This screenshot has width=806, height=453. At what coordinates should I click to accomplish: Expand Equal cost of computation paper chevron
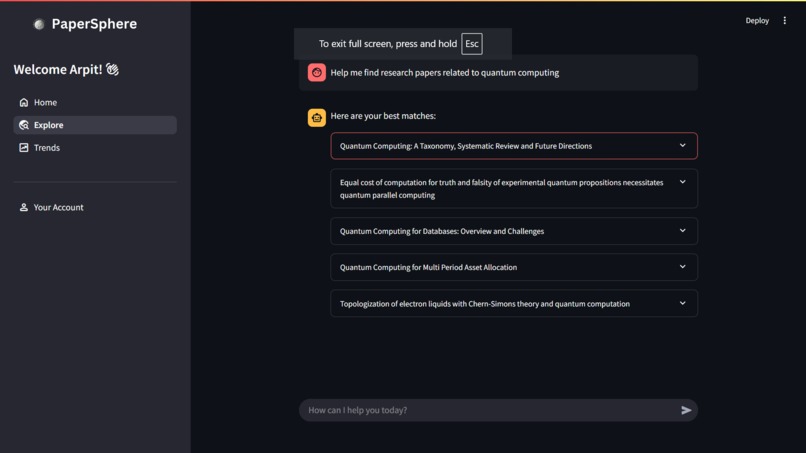point(683,182)
